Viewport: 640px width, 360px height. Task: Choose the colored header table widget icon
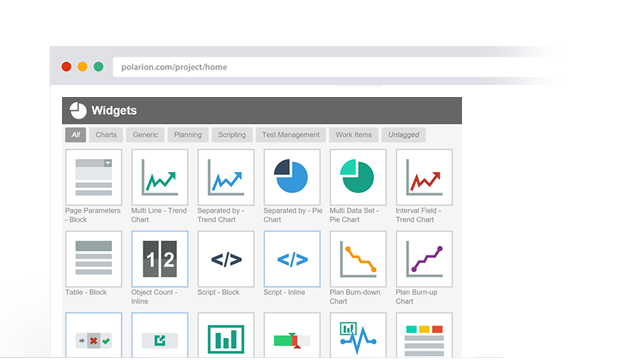coord(424,336)
